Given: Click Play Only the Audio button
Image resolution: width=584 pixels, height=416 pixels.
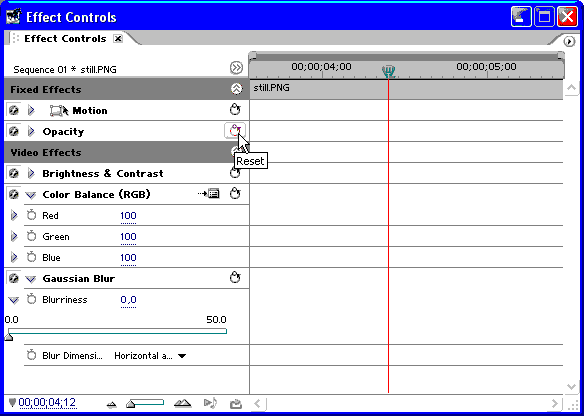Looking at the screenshot, I should click(210, 403).
